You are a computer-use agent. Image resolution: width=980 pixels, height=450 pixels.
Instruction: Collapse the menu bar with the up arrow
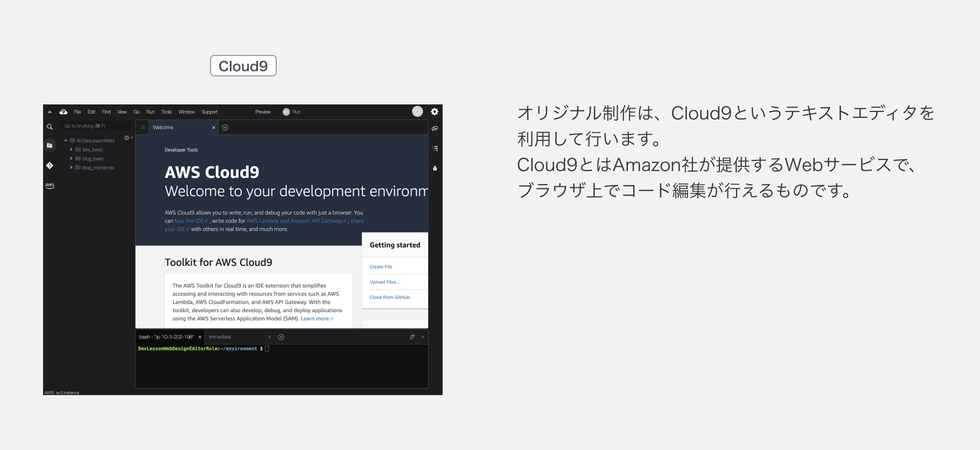coord(50,112)
